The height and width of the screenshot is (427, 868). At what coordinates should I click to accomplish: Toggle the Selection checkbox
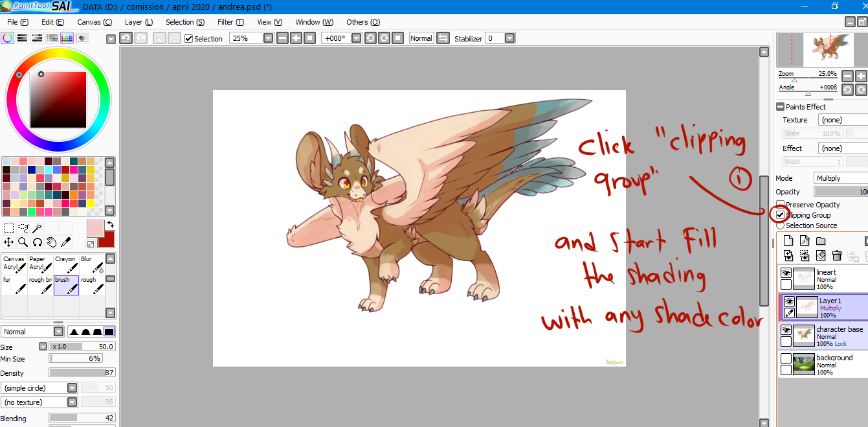click(188, 38)
